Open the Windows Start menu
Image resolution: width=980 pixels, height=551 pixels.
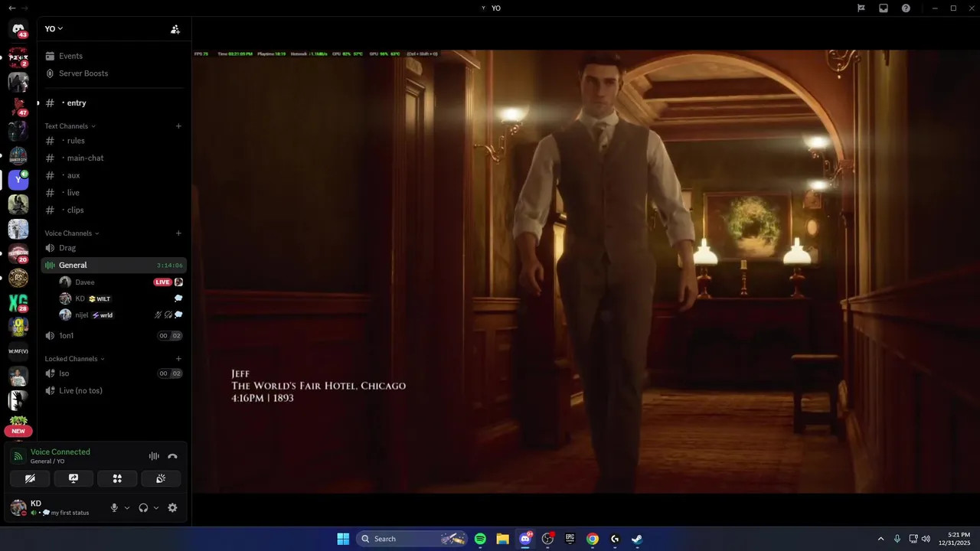[343, 539]
